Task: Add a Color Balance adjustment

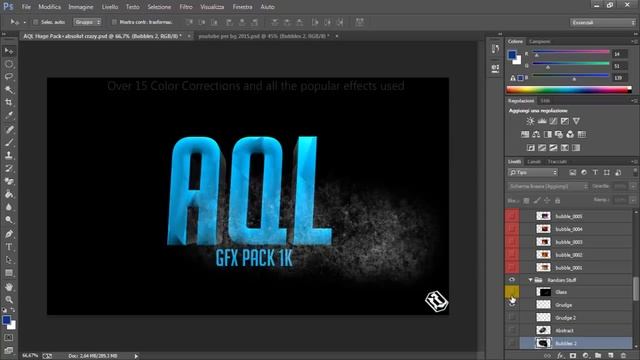Action: pyautogui.click(x=536, y=134)
